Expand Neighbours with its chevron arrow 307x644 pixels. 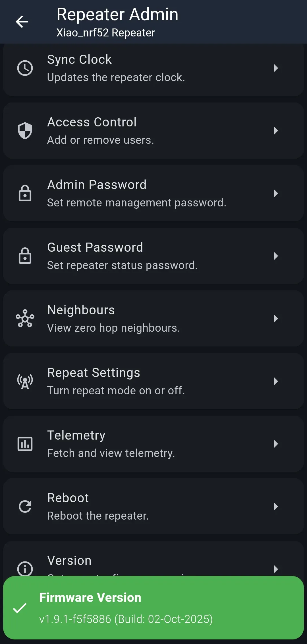pos(275,319)
